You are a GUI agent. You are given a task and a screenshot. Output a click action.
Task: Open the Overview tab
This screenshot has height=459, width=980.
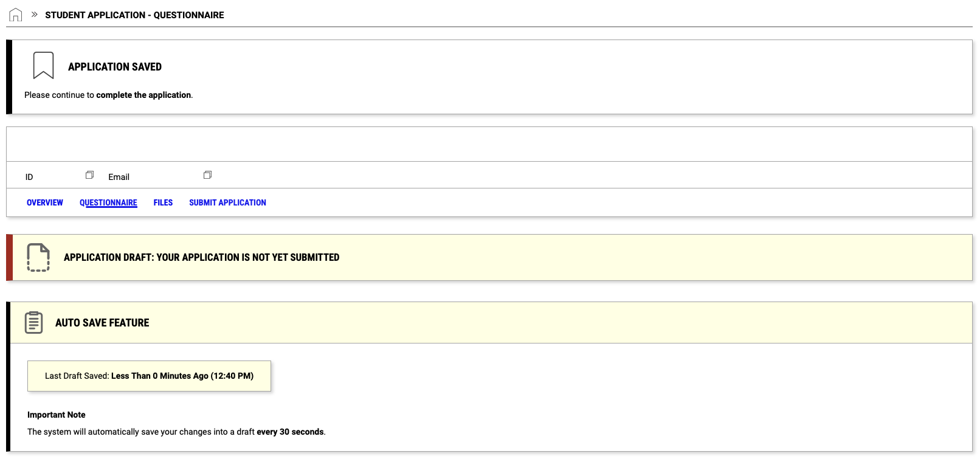[45, 202]
